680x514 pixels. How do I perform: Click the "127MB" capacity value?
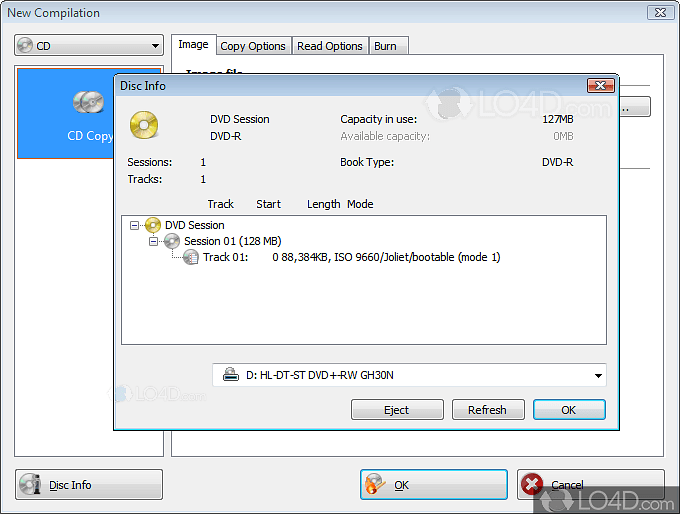pos(558,119)
